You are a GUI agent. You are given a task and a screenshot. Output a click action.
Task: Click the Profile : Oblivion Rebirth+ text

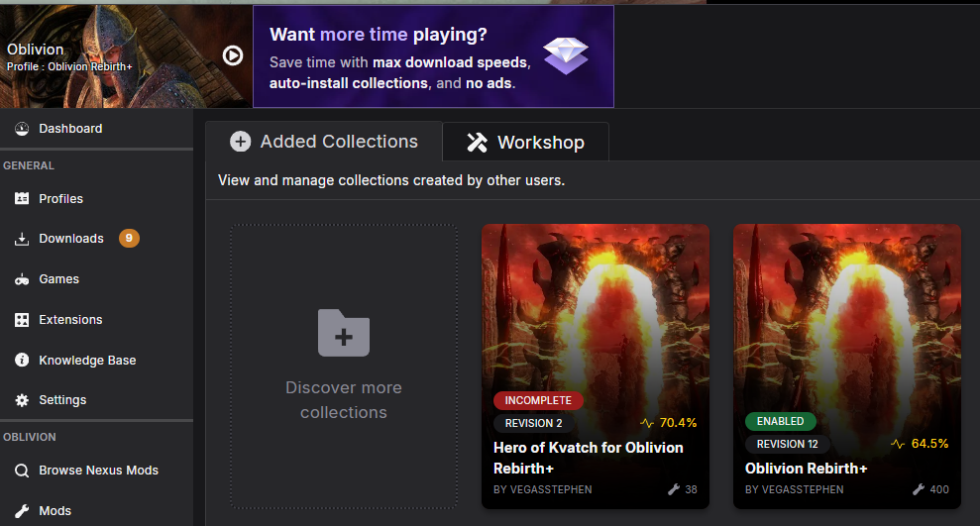pos(69,66)
